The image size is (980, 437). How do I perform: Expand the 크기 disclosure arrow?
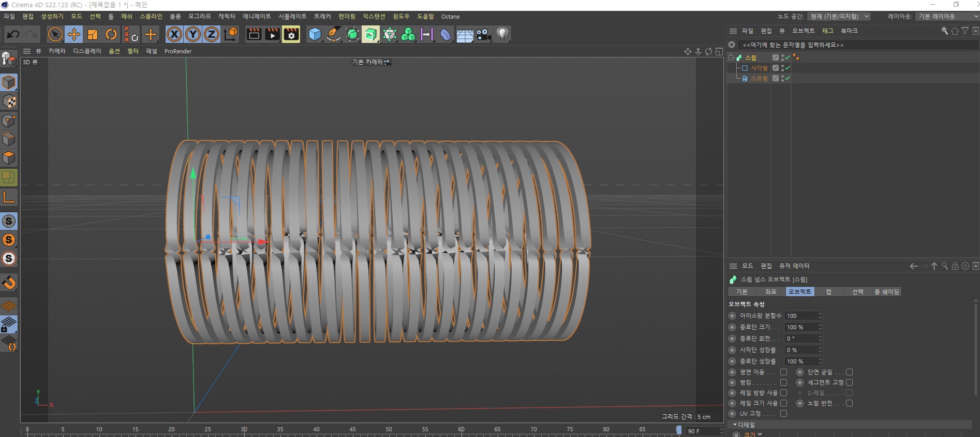click(x=760, y=434)
